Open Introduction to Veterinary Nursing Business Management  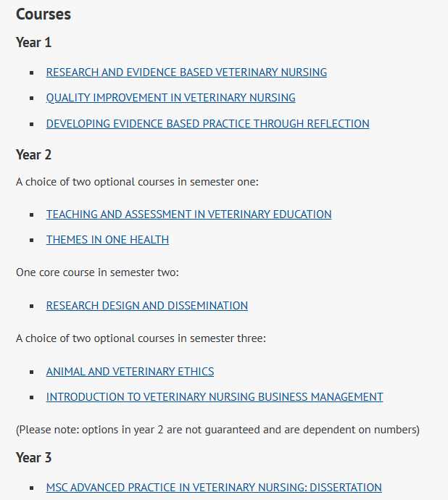click(215, 397)
